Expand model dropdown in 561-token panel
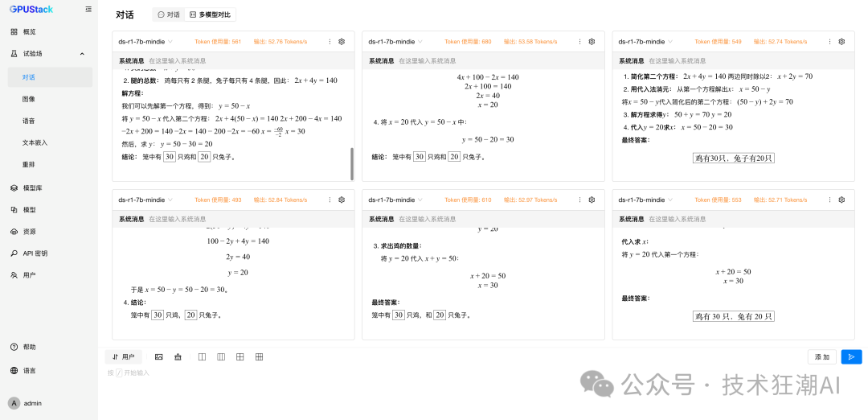 click(x=146, y=42)
